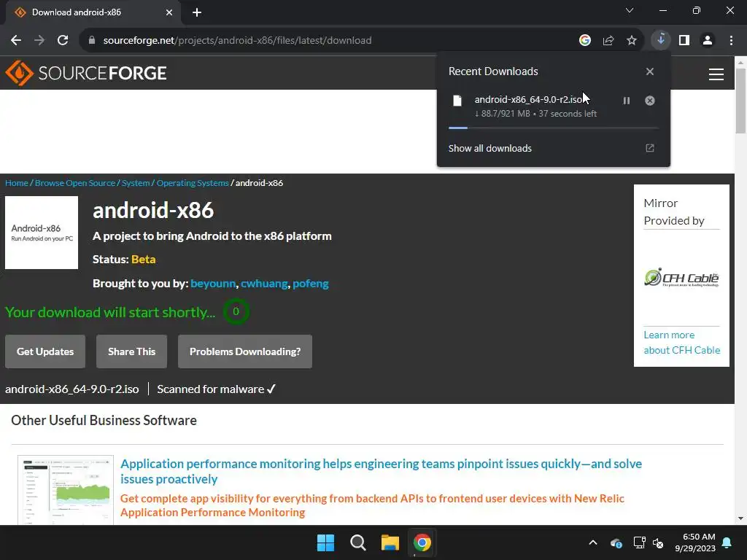Viewport: 747px width, 560px height.
Task: Click the Get Updates button
Action: (45, 351)
